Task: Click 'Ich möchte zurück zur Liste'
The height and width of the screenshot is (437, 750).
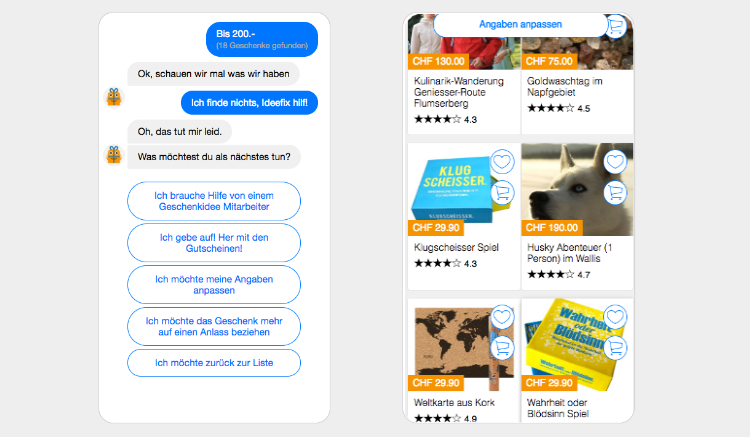Action: [214, 363]
